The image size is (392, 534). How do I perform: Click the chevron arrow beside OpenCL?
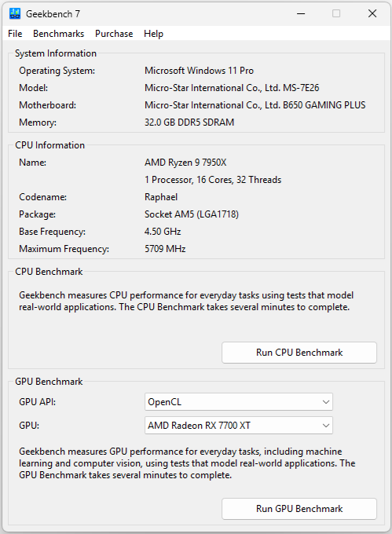tap(325, 402)
